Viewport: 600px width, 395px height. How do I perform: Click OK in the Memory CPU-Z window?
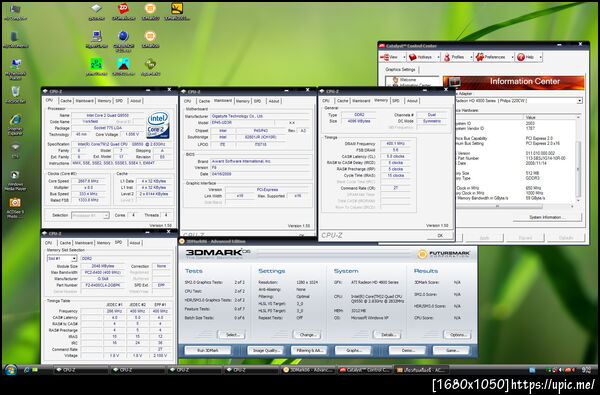[x=440, y=236]
